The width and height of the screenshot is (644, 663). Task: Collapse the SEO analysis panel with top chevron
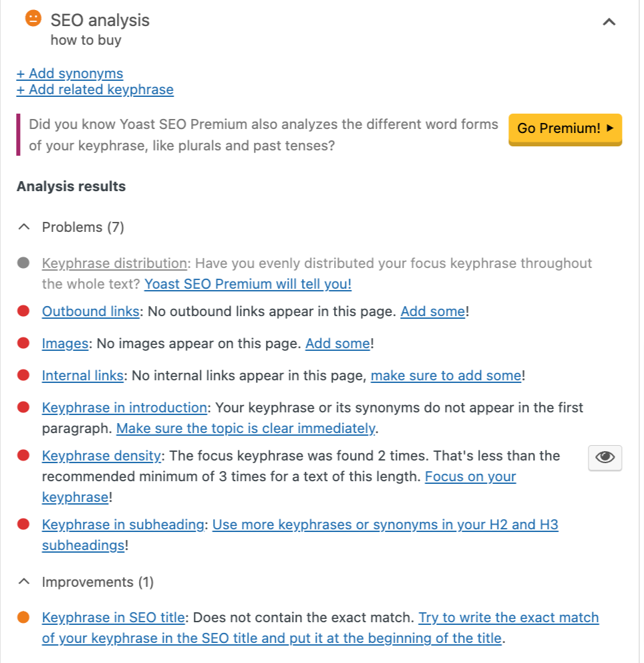pyautogui.click(x=609, y=21)
